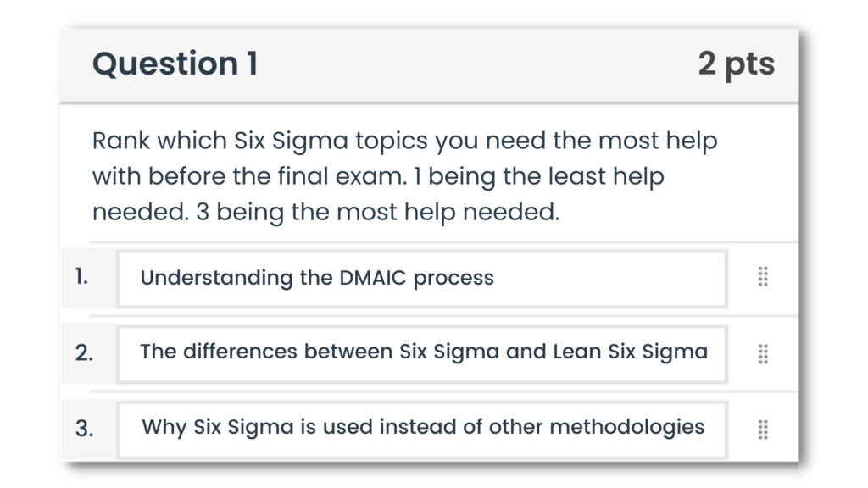
Task: Click the rank number 1 label
Action: [x=82, y=275]
